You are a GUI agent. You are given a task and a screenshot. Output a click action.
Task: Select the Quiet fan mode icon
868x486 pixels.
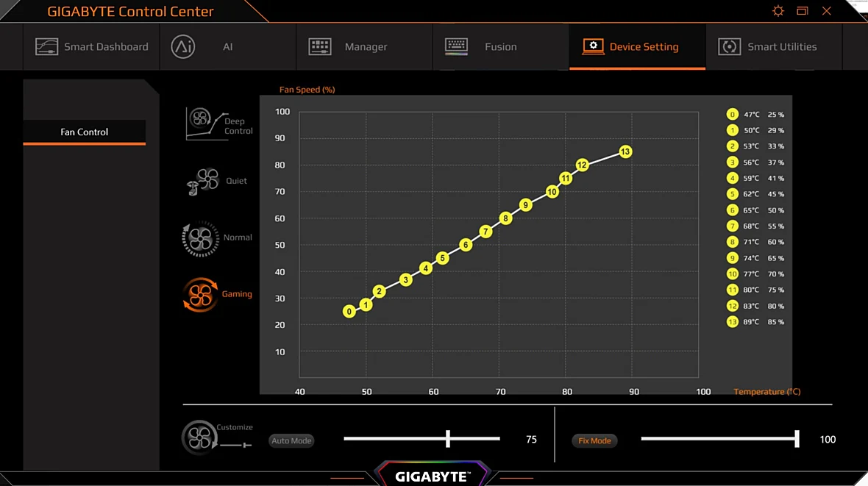point(202,181)
